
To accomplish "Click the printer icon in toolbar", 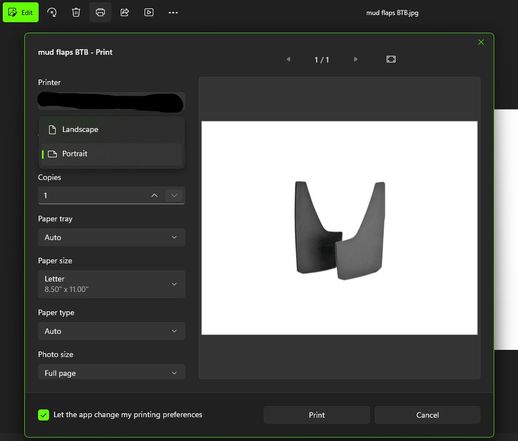I will click(x=100, y=12).
